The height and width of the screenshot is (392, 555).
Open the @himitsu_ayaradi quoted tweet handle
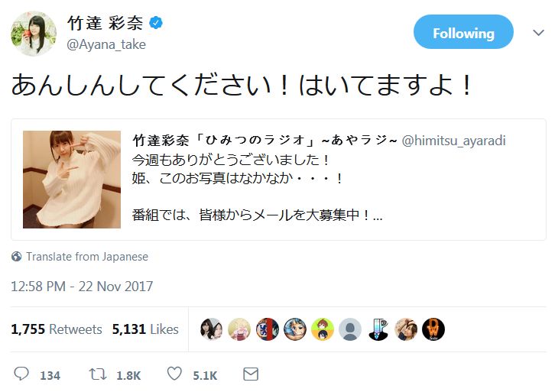click(x=453, y=141)
